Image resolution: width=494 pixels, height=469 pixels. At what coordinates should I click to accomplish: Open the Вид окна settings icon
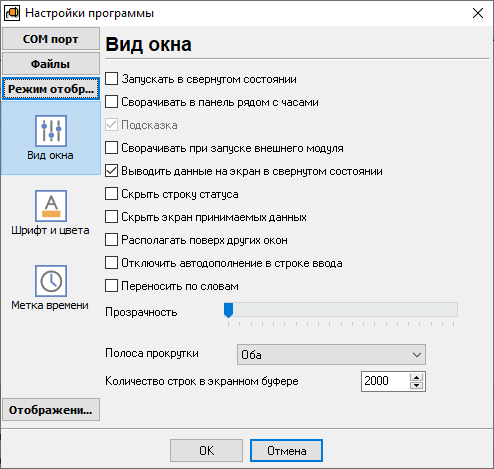coord(51,131)
